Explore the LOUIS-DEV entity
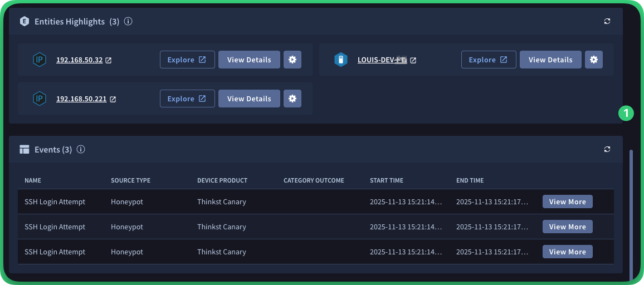 pyautogui.click(x=489, y=60)
